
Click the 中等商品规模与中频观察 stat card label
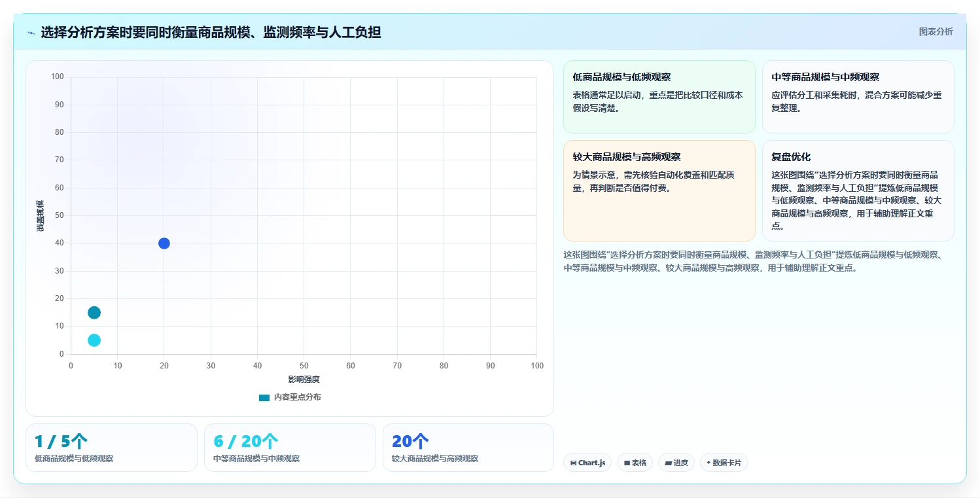tap(256, 459)
